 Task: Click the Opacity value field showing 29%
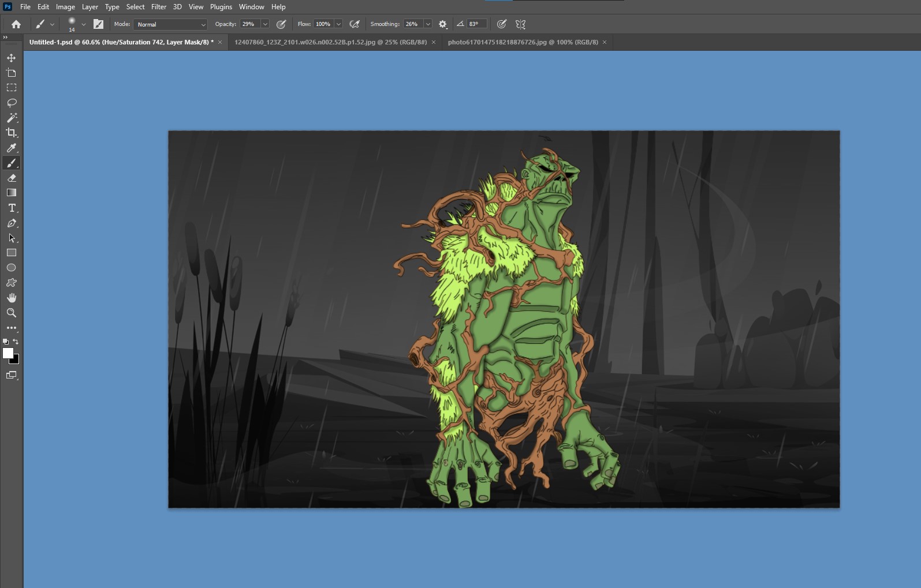pyautogui.click(x=250, y=24)
